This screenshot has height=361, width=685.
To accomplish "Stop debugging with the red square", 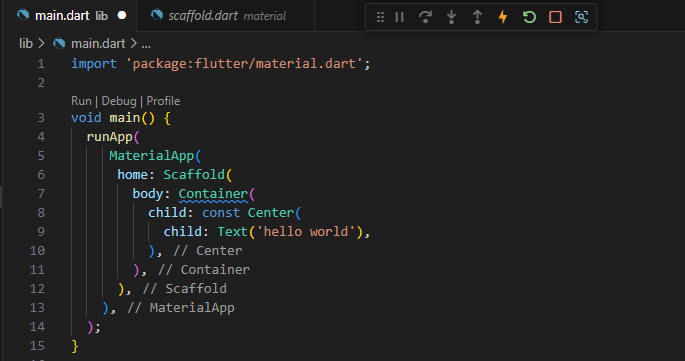I will tap(555, 17).
